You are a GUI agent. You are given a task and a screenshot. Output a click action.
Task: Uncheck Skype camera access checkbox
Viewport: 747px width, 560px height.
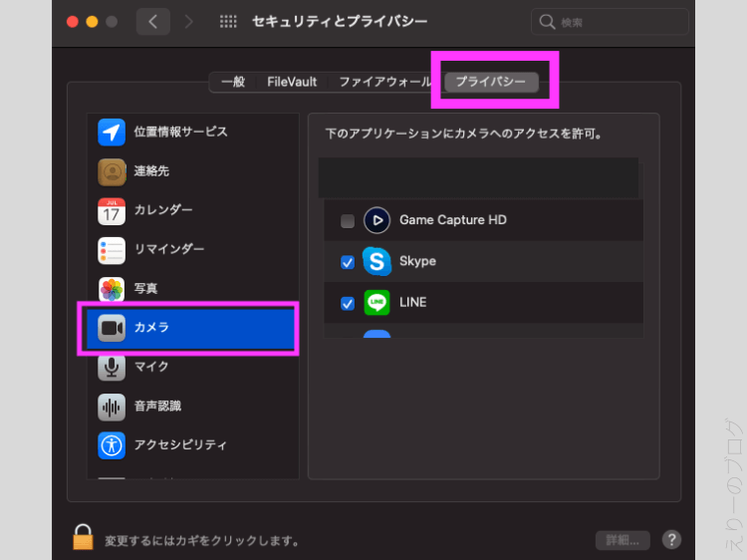click(x=348, y=262)
